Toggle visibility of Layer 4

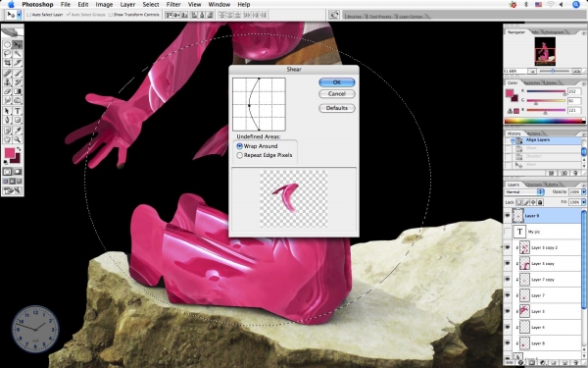(x=508, y=327)
